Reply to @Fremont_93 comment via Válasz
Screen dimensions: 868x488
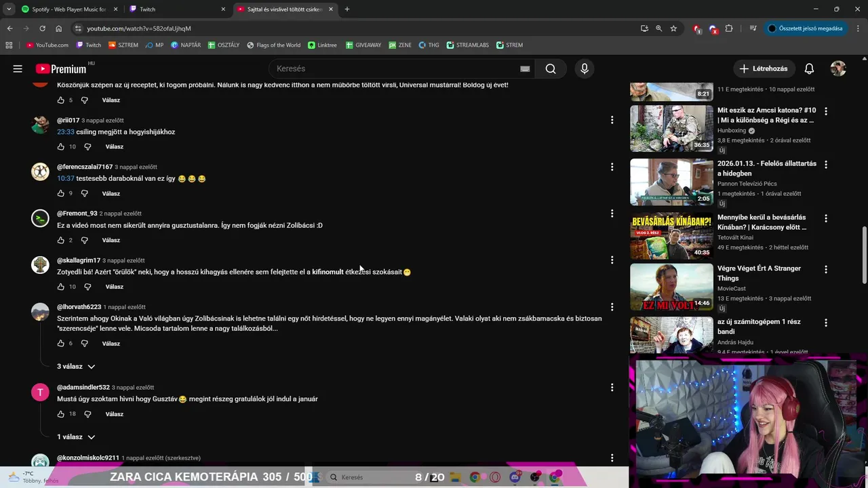coord(111,240)
